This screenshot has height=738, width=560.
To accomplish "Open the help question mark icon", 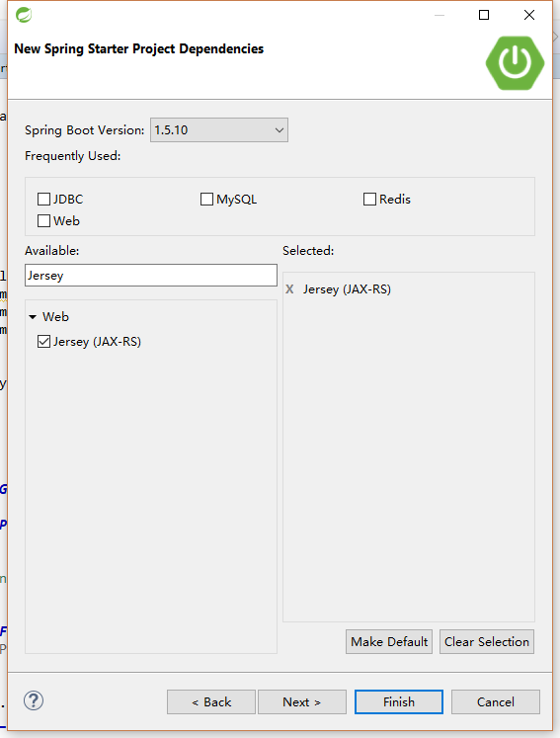I will coord(34,700).
